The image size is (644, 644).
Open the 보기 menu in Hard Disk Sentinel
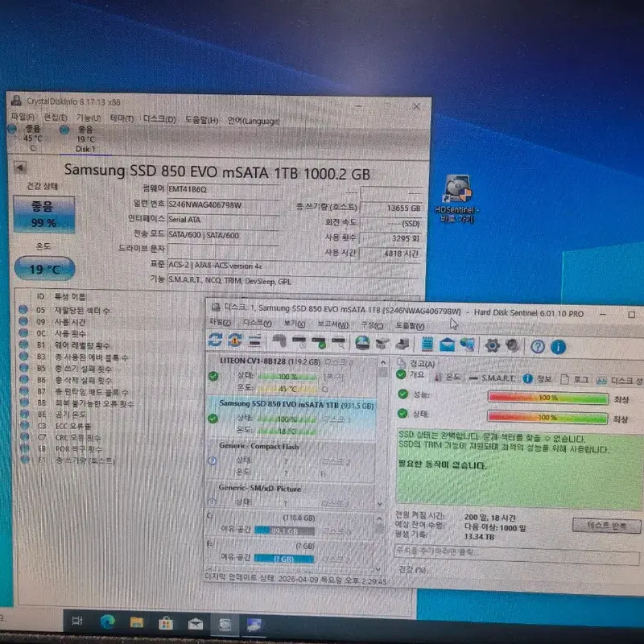tap(295, 324)
